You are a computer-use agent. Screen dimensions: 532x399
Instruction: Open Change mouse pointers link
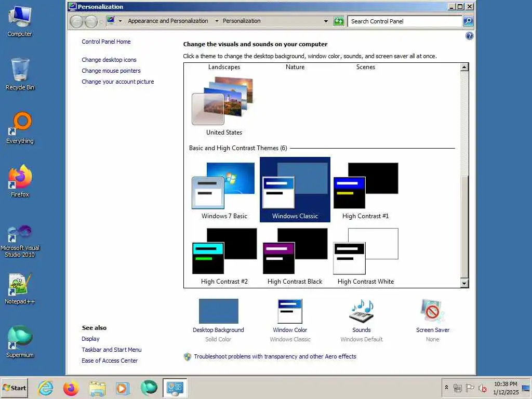[111, 71]
